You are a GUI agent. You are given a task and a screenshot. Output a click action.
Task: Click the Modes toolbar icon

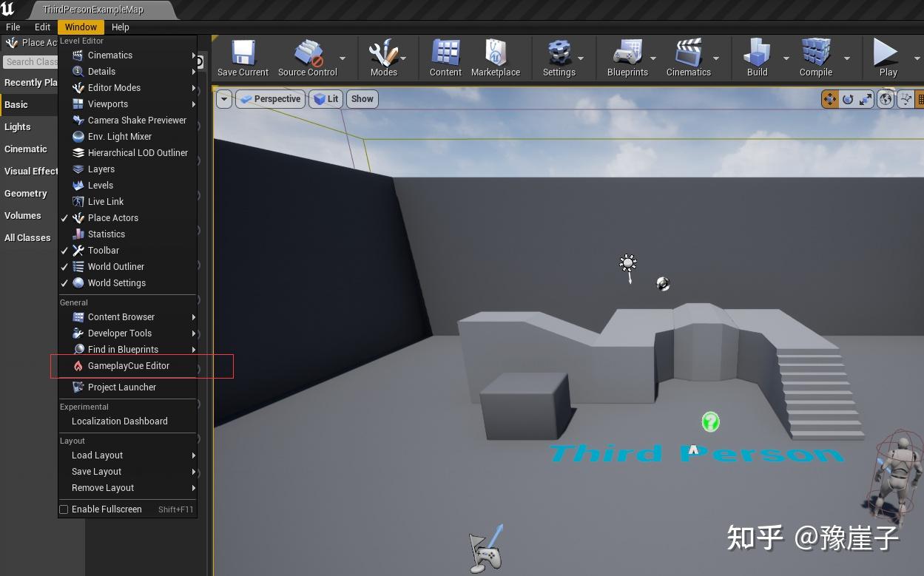(383, 58)
